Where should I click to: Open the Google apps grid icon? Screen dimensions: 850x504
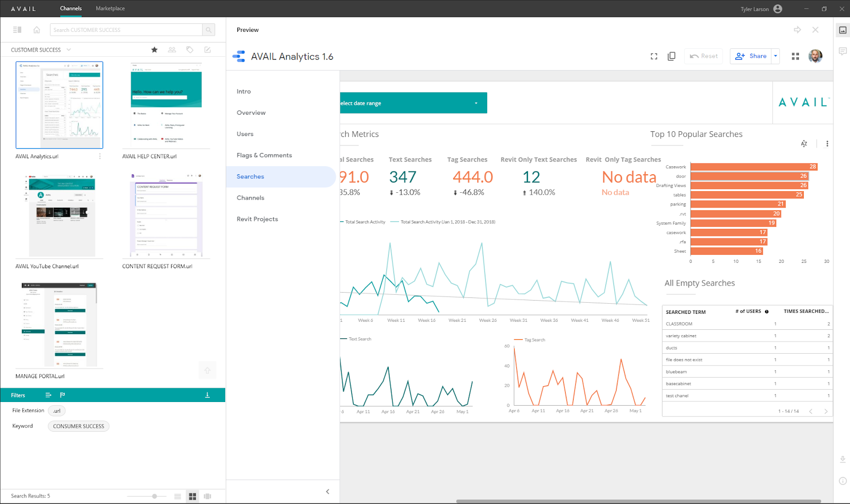point(795,56)
